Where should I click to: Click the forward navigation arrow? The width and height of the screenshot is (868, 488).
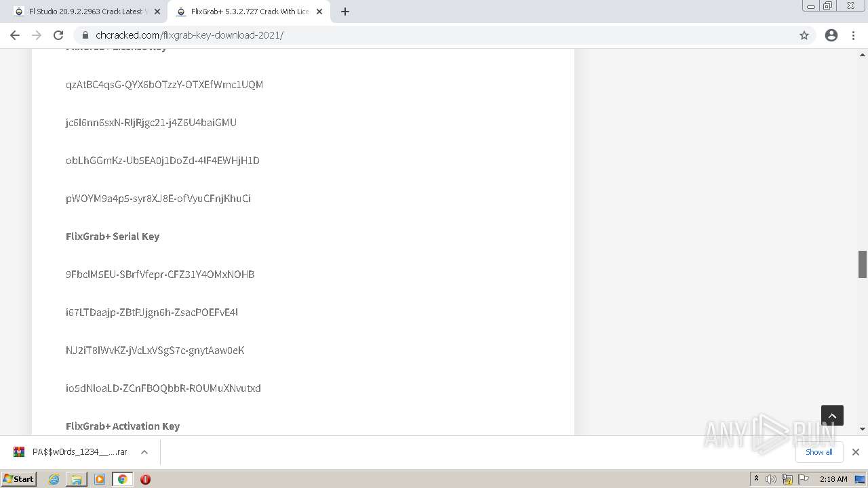point(37,35)
